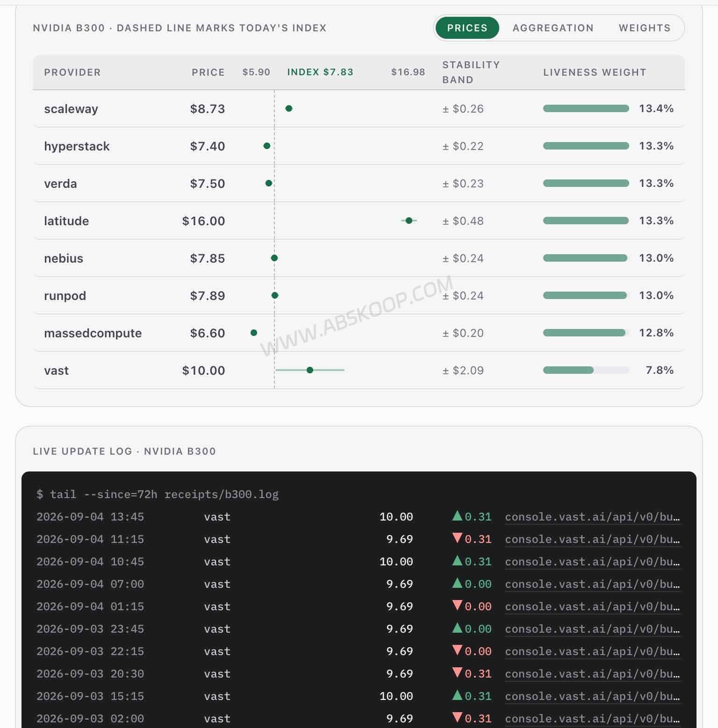Screen dimensions: 718x728
Task: Click the $8.73 scaleway price
Action: click(x=208, y=109)
